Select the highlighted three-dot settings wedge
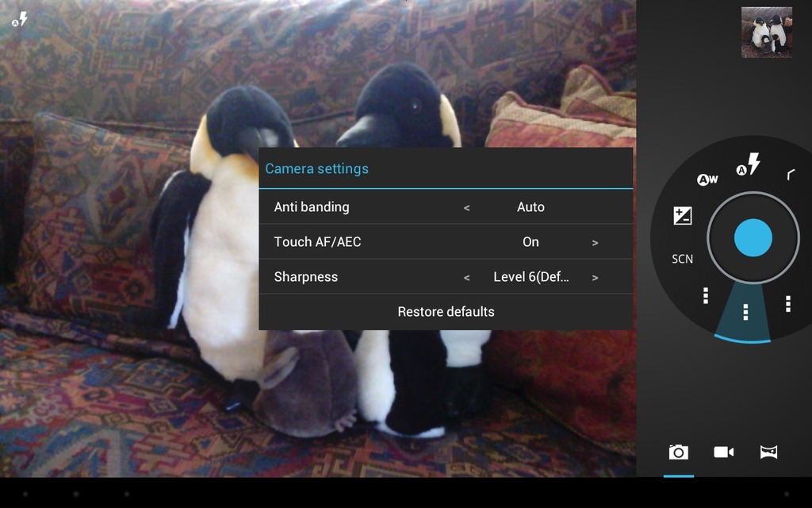Viewport: 812px width, 508px height. coord(745,312)
